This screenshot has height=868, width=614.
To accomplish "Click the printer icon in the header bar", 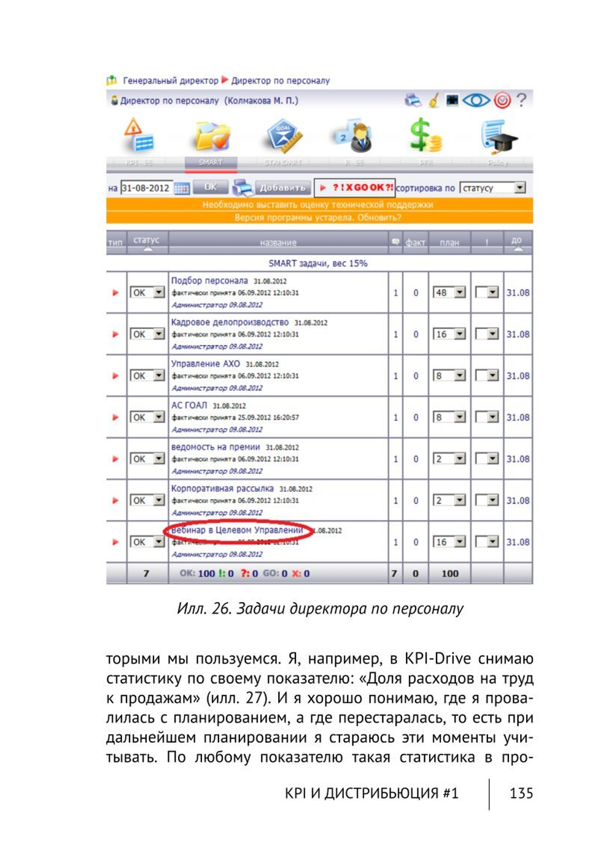I will 413,100.
